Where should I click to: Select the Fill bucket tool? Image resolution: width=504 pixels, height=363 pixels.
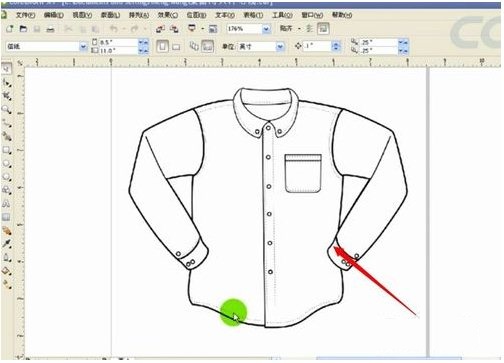point(6,271)
